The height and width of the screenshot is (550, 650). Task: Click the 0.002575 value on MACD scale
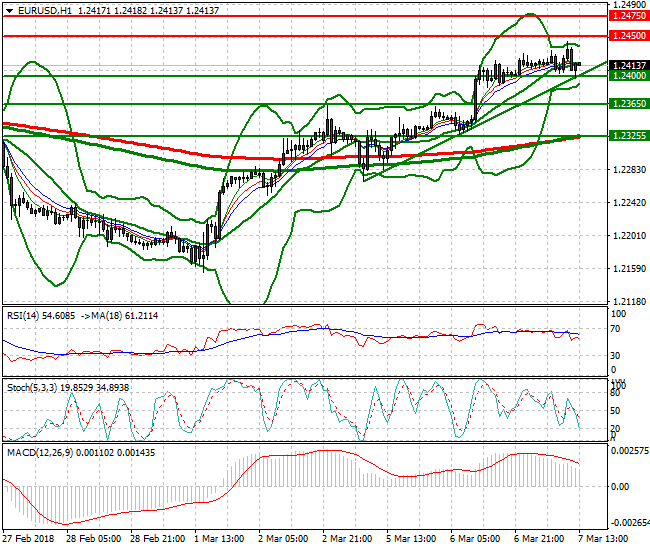coord(630,452)
